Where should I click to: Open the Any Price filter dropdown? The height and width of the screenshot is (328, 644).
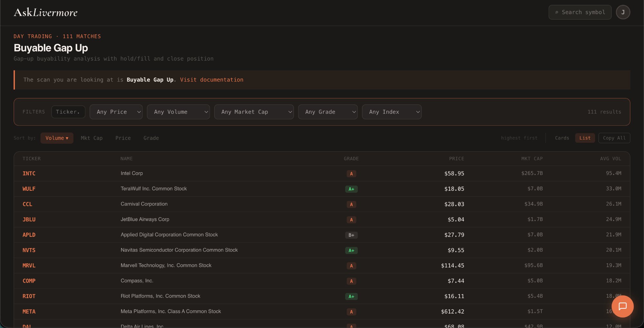click(116, 112)
